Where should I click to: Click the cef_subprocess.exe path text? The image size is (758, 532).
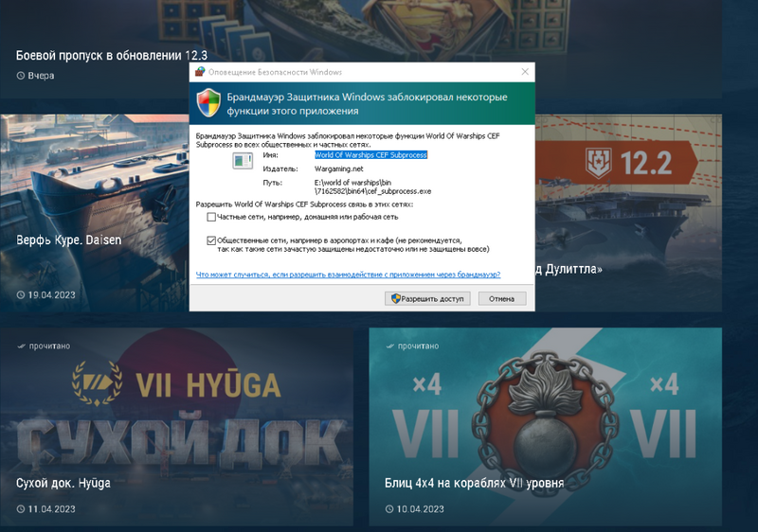click(x=372, y=186)
